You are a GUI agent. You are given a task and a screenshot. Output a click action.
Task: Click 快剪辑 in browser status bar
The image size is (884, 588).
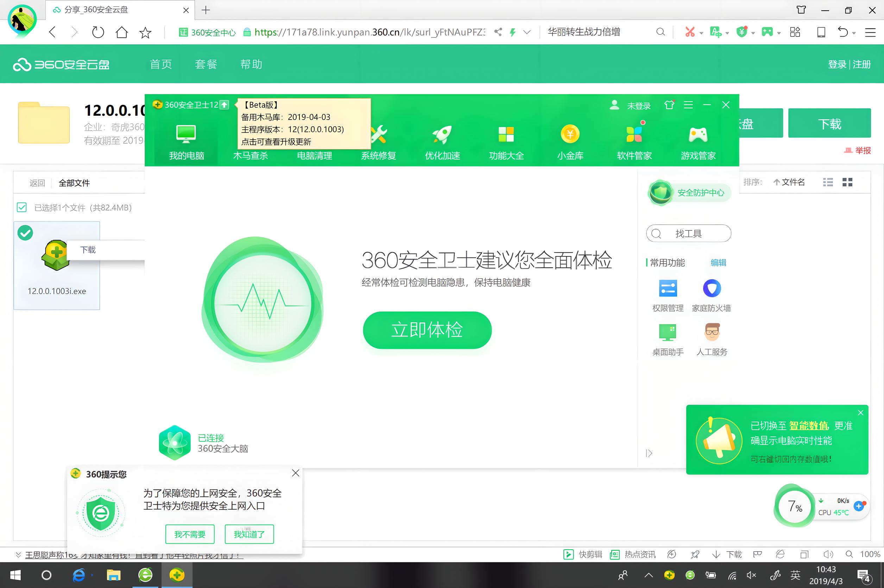(583, 554)
